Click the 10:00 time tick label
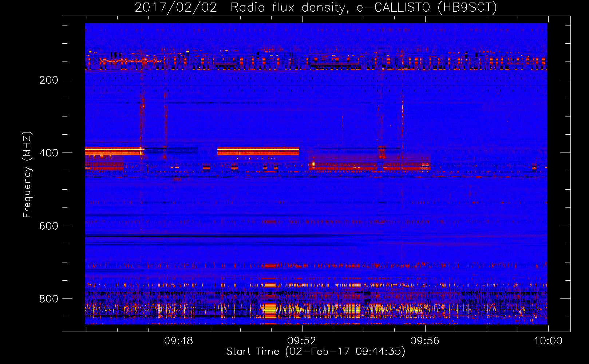Screen dimensions: 589x364 click(548, 341)
